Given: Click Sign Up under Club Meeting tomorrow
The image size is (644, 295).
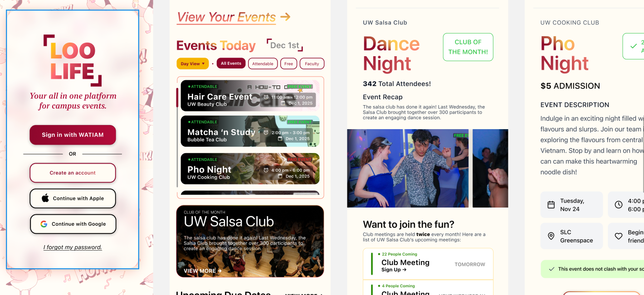Looking at the screenshot, I should coord(394,270).
